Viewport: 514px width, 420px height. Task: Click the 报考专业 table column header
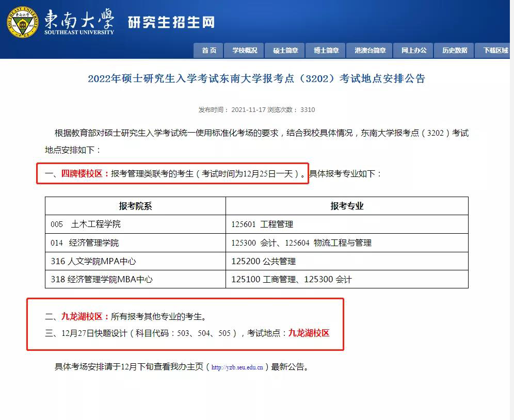tap(347, 206)
